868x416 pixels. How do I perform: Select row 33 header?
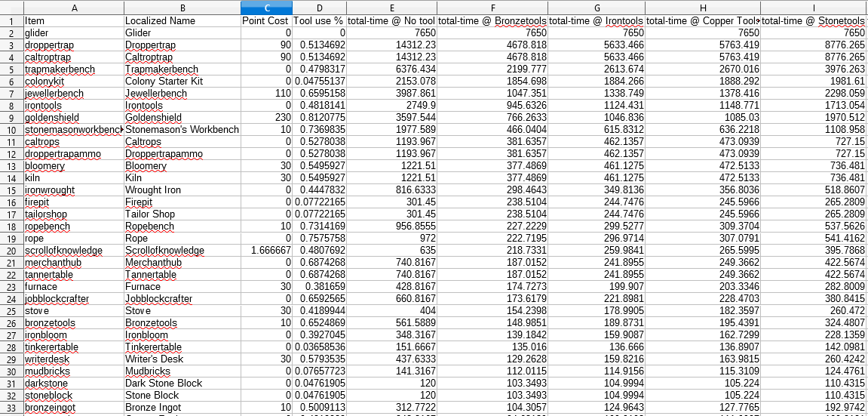(x=11, y=408)
